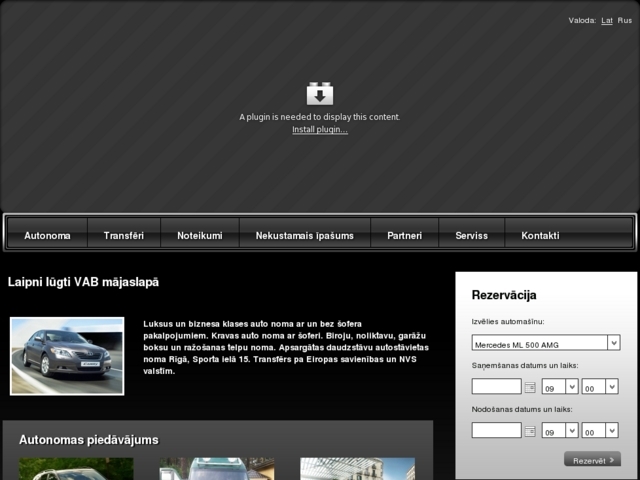Click the plugin download icon
This screenshot has height=480, width=640.
[319, 94]
